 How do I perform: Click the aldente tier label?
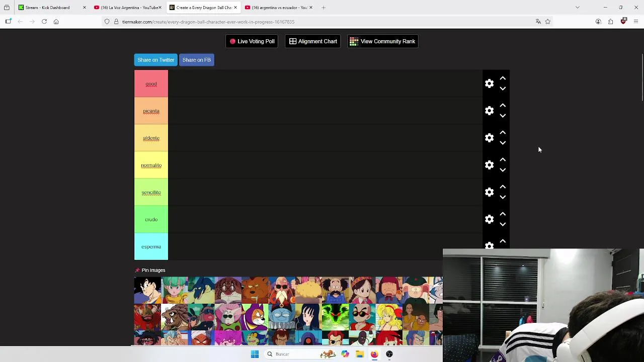pyautogui.click(x=151, y=138)
